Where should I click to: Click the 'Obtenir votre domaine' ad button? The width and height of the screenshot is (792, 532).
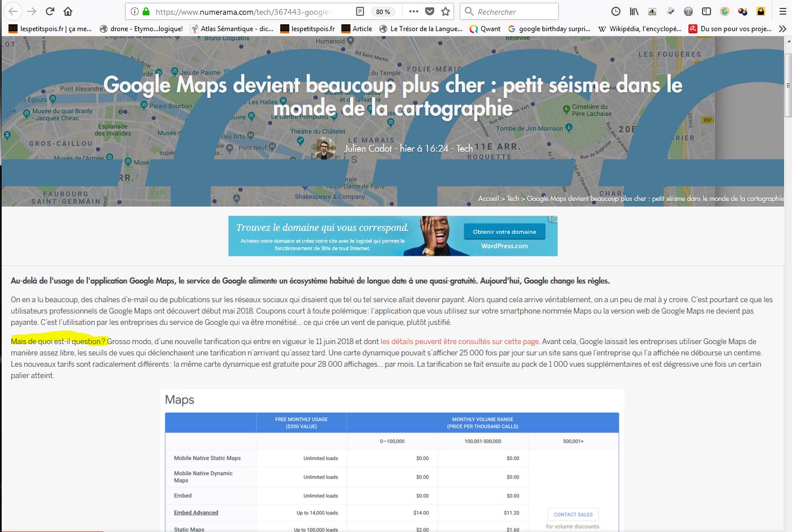pyautogui.click(x=504, y=231)
